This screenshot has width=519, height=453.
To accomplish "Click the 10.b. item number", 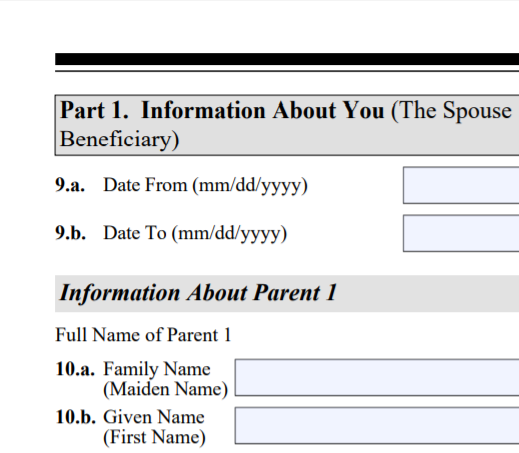I will click(x=76, y=417).
